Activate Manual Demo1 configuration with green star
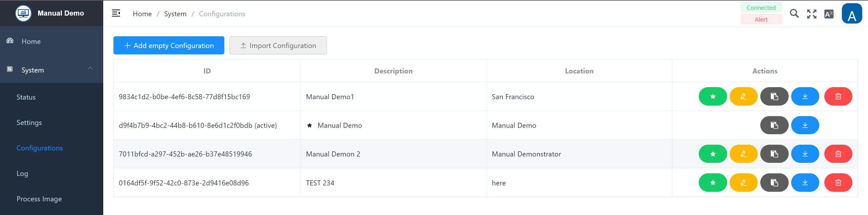Image resolution: width=868 pixels, height=215 pixels. [712, 97]
